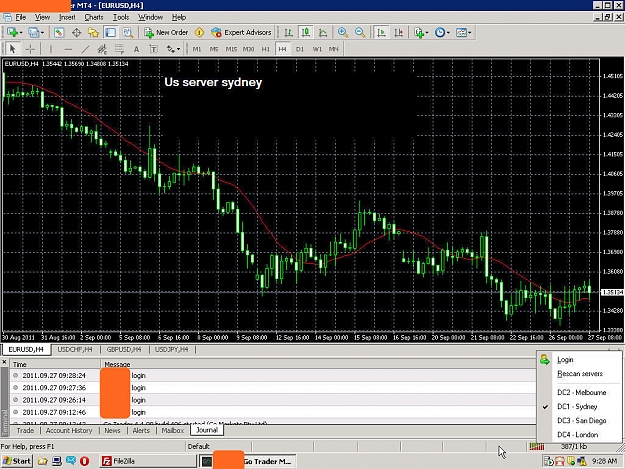Screen dimensions: 625x469
Task: Switch to Bar Chart display
Action: pyautogui.click(x=288, y=33)
